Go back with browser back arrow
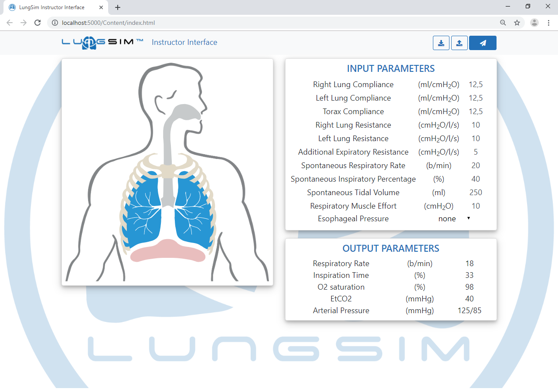Viewport: 558px width, 392px height. point(10,23)
